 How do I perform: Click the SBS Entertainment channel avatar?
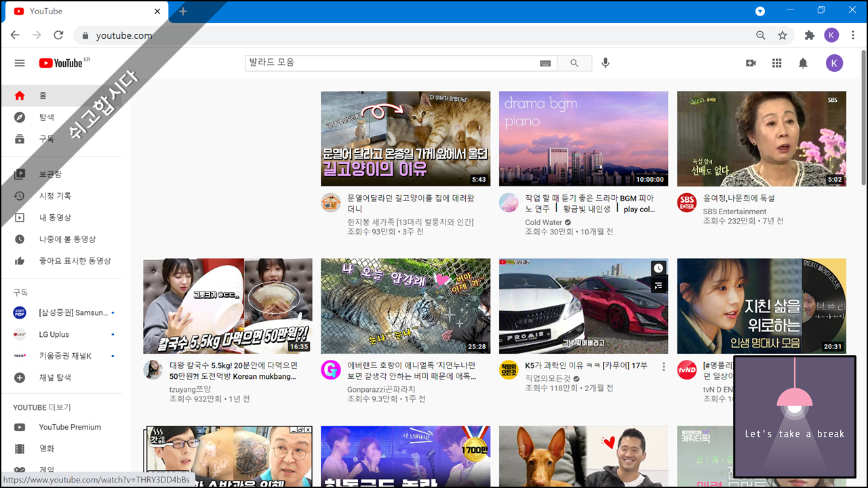[687, 203]
